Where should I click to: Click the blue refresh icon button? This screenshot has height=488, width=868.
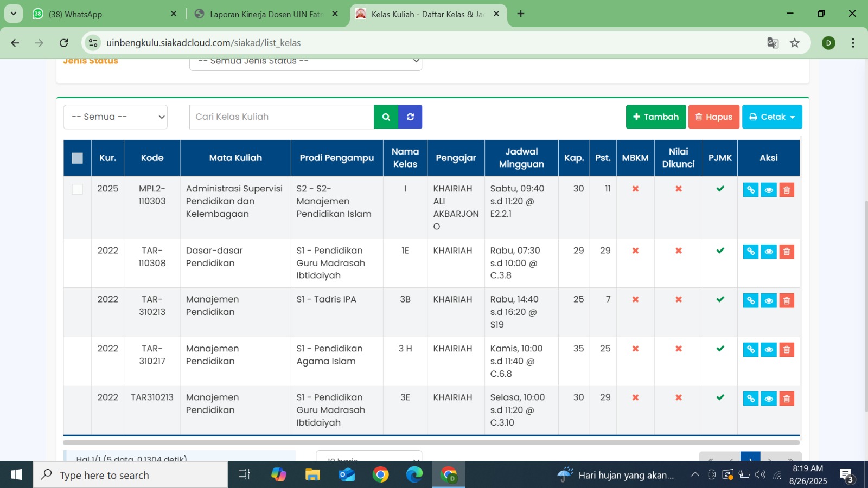(x=410, y=117)
